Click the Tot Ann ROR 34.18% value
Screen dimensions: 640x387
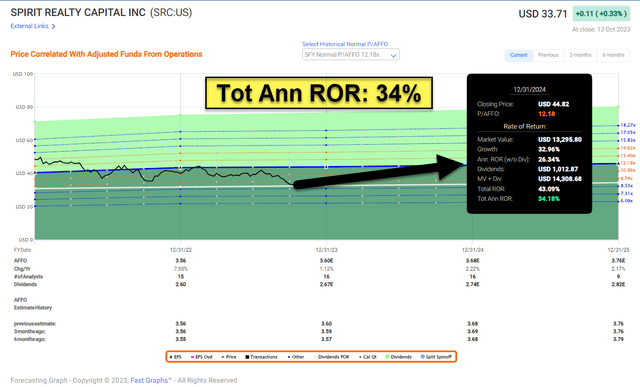pos(549,199)
